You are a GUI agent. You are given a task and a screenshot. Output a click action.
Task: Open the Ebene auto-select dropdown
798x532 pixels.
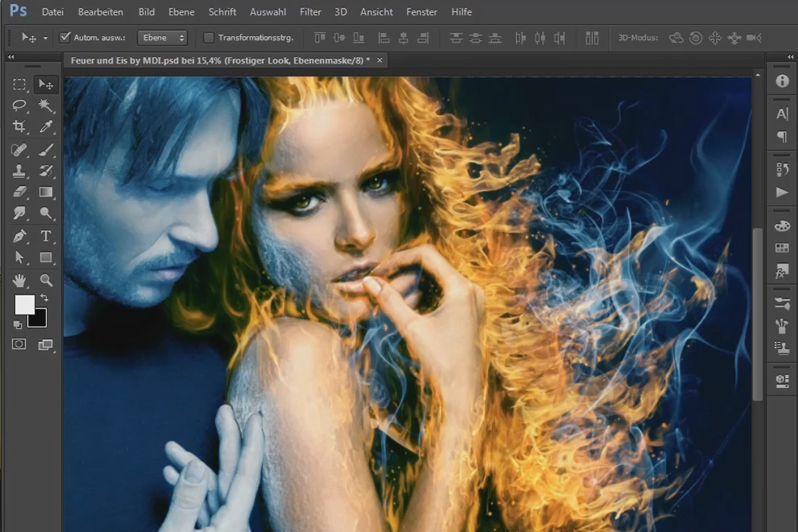[x=162, y=38]
